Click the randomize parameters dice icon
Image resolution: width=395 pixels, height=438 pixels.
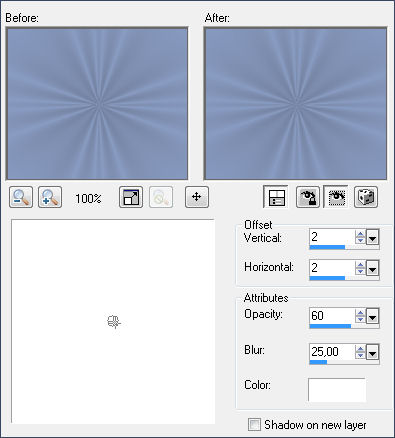[366, 197]
